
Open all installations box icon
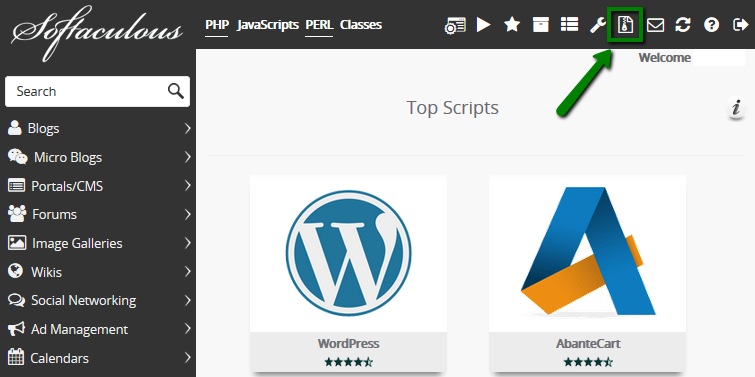tap(541, 25)
